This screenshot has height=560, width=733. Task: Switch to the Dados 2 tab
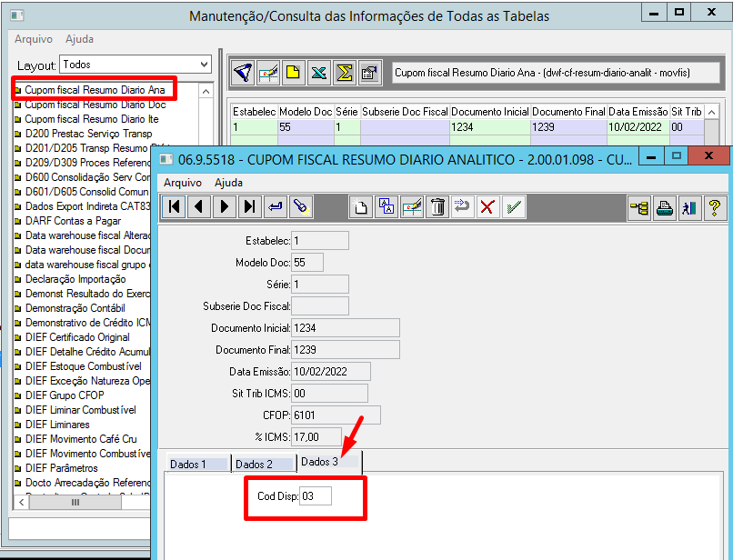tap(264, 465)
